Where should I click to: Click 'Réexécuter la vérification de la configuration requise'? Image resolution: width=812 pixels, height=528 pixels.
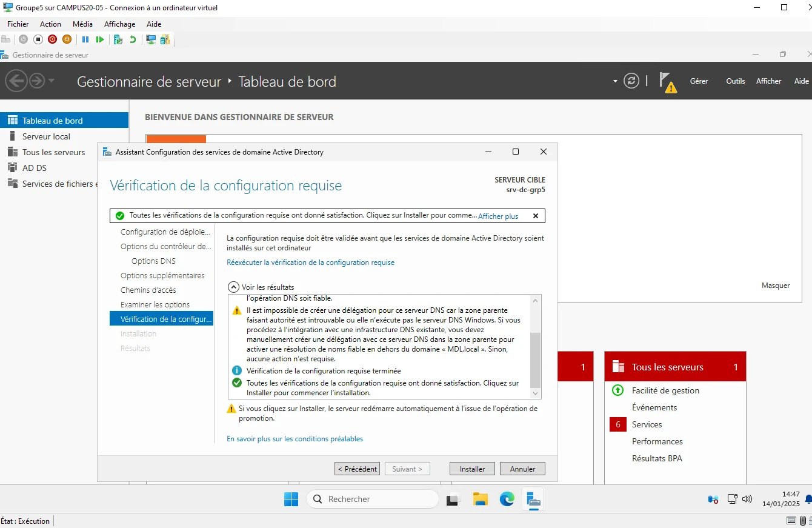[310, 262]
